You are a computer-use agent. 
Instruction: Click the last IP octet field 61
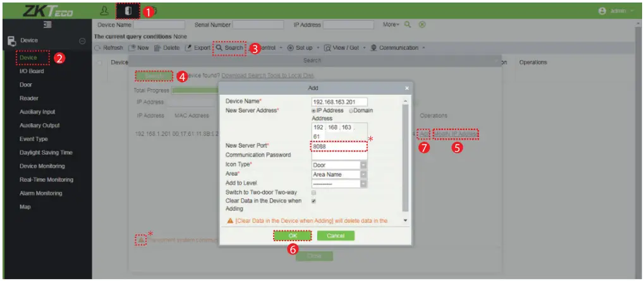(318, 136)
